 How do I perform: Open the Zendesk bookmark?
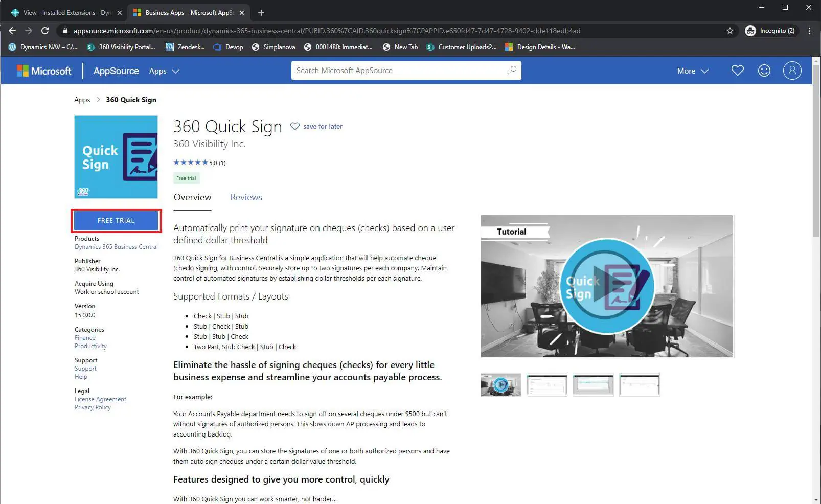point(185,47)
